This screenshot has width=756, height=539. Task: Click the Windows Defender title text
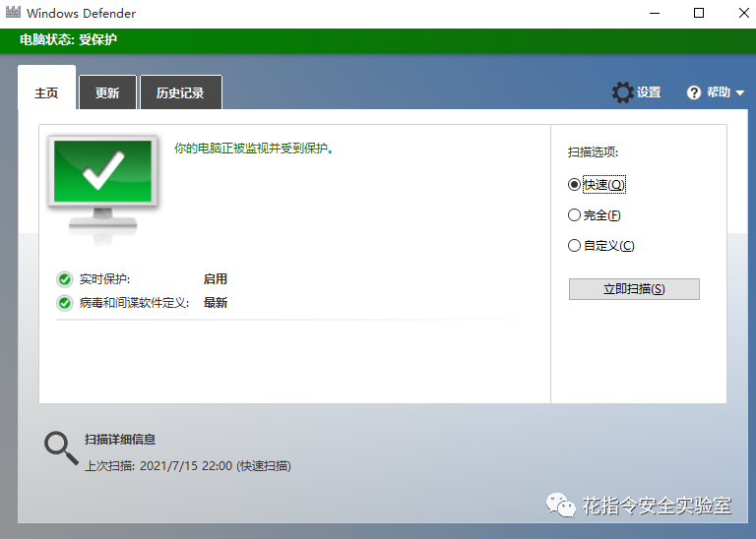click(81, 13)
